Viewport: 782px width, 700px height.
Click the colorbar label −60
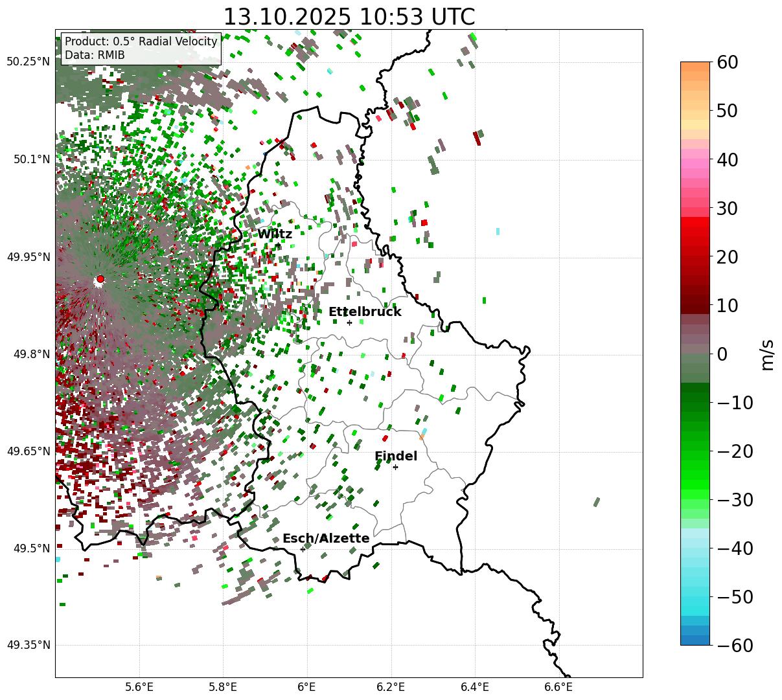tap(735, 646)
